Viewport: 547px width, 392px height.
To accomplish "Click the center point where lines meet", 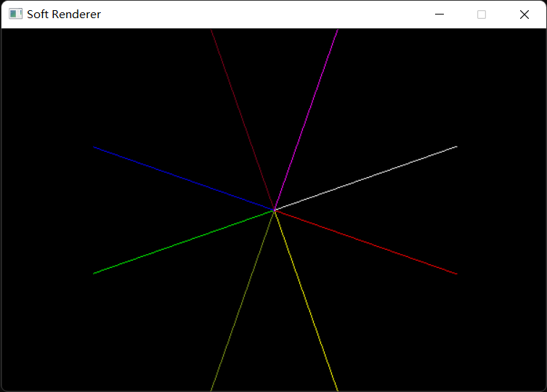I will tap(275, 211).
